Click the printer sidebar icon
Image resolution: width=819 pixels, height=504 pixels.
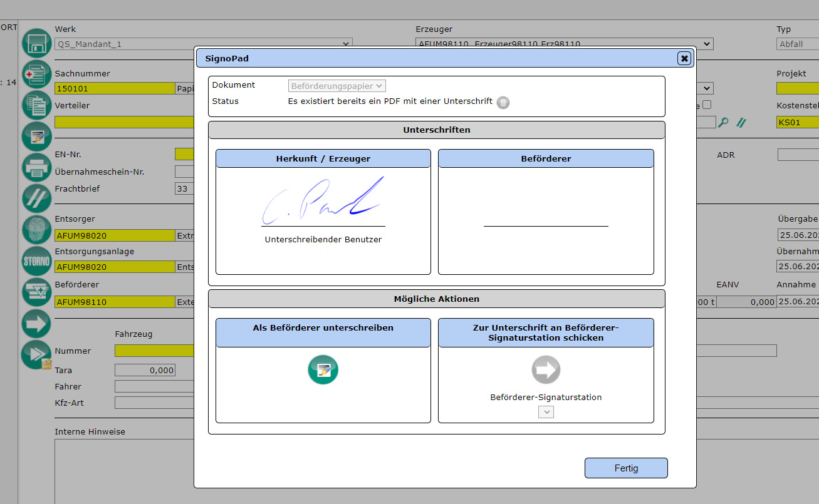click(36, 167)
